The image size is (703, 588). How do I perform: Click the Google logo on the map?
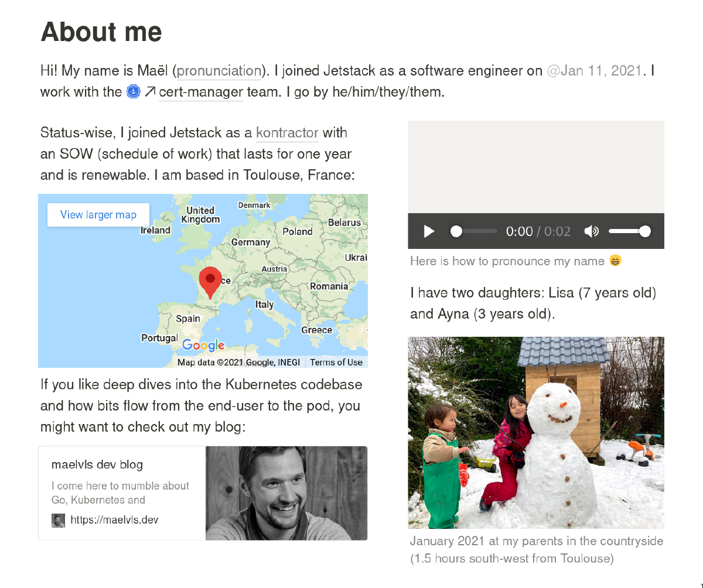[203, 346]
